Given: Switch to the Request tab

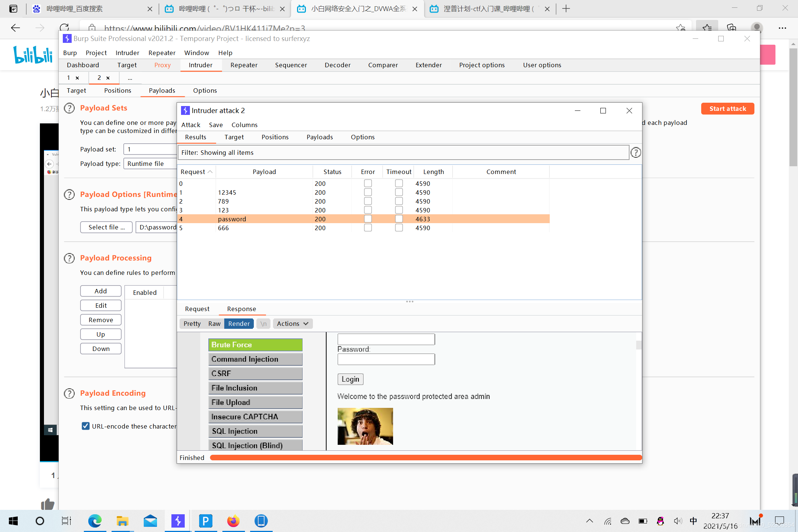Looking at the screenshot, I should click(x=197, y=309).
